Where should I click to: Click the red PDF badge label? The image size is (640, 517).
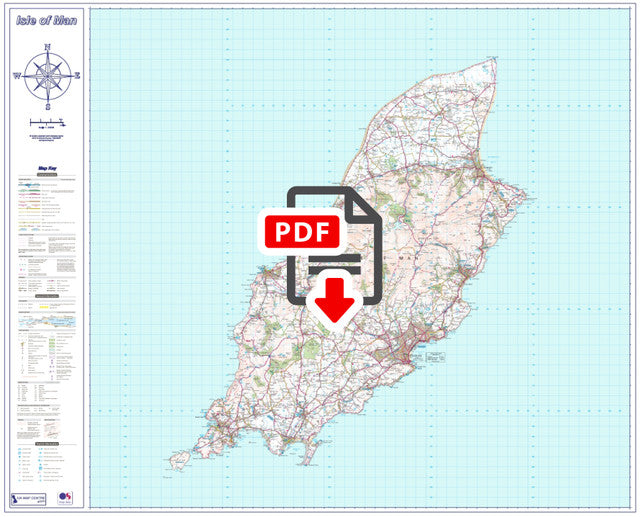pos(303,231)
